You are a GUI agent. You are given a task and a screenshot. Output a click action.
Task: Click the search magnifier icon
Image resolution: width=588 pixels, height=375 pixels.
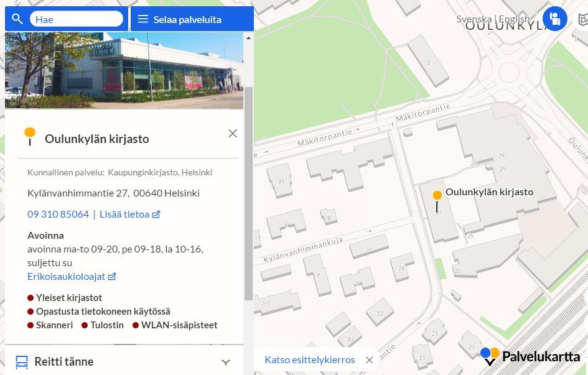[x=17, y=19]
